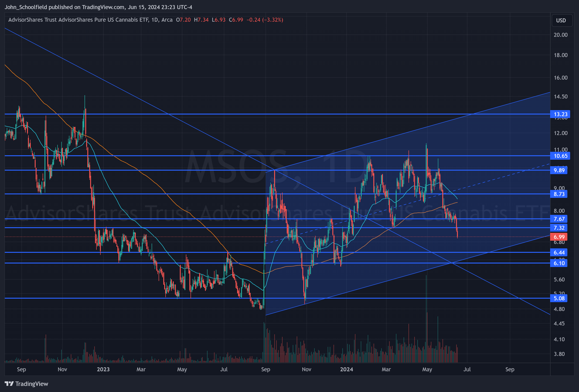Click the 2024 label on time axis
Screen dimensions: 579x392
(x=347, y=369)
